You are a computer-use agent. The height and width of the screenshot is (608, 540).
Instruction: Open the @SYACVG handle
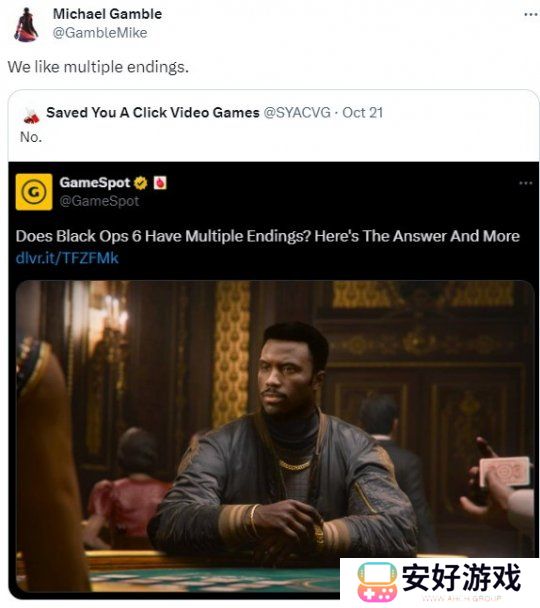297,113
